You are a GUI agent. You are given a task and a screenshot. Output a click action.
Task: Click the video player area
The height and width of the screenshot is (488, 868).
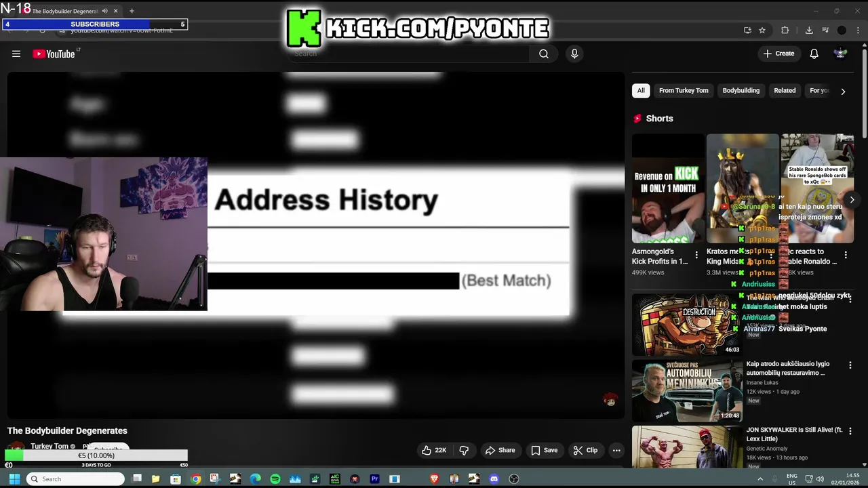coord(315,245)
